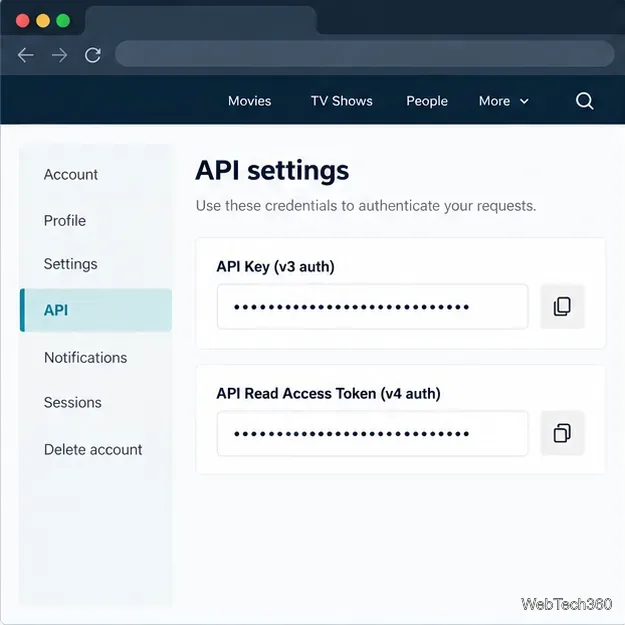This screenshot has width=625, height=625.
Task: Minimize the window with the yellow button
Action: click(x=43, y=21)
